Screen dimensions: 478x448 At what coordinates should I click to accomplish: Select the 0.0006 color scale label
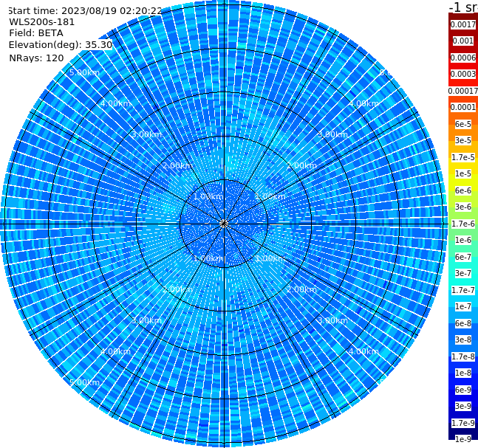coord(463,58)
